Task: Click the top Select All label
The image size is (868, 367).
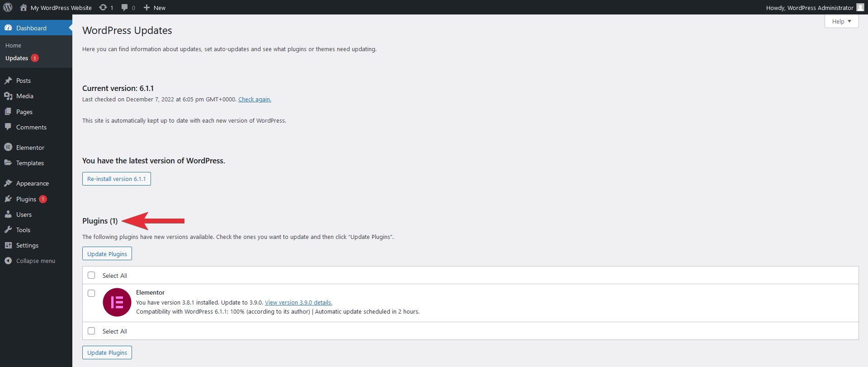Action: (115, 276)
